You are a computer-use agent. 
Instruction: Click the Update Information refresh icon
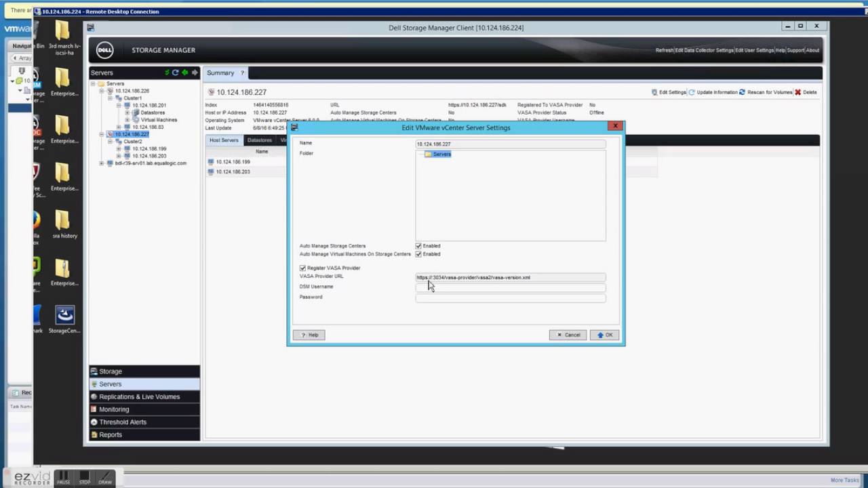(x=692, y=92)
